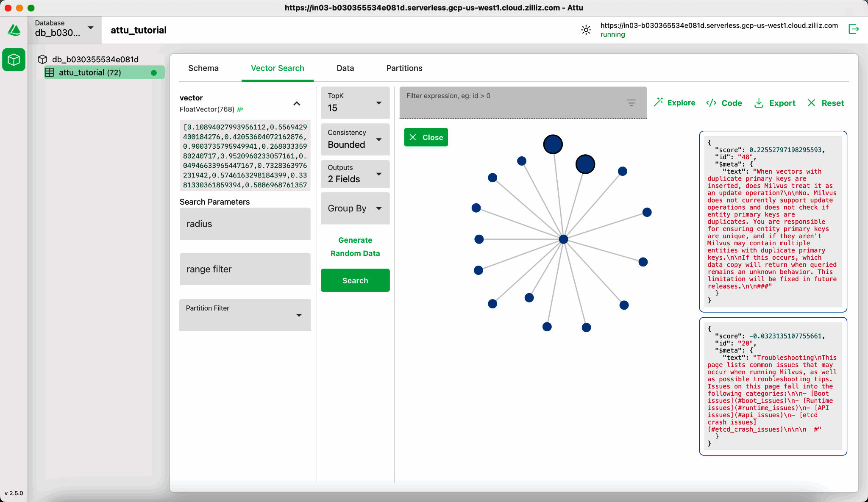Expand the Partition Filter dropdown

245,315
